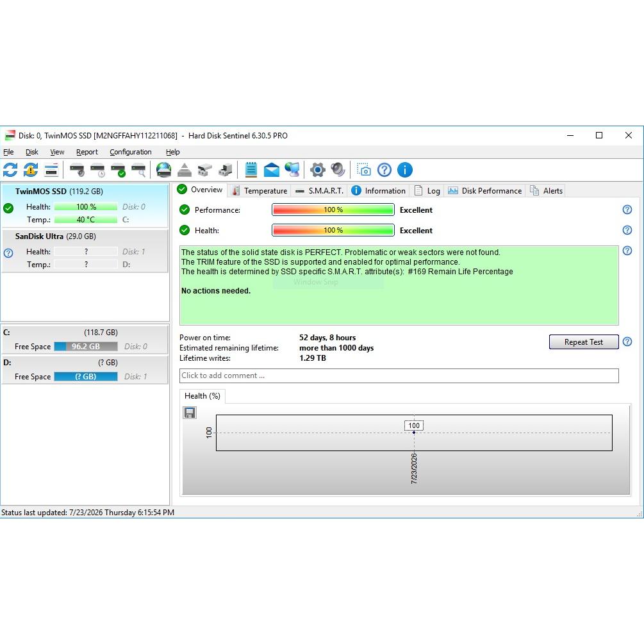Screen dimensions: 644x644
Task: Click the 7/23/2026 date label under graph
Action: (x=414, y=468)
